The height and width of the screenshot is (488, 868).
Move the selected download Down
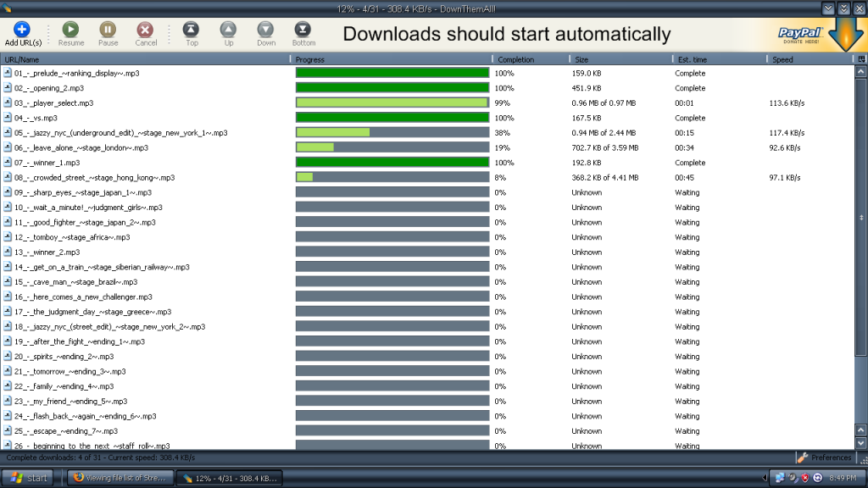click(x=266, y=30)
